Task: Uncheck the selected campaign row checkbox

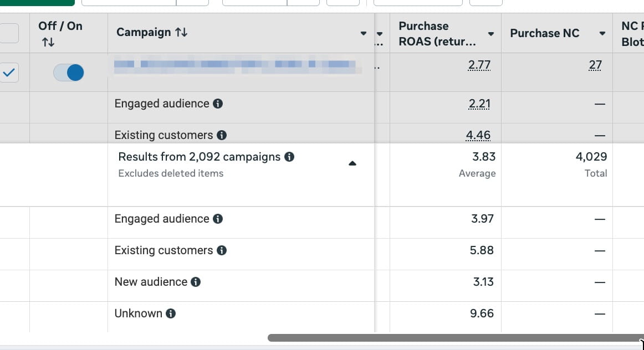Action: pos(9,73)
